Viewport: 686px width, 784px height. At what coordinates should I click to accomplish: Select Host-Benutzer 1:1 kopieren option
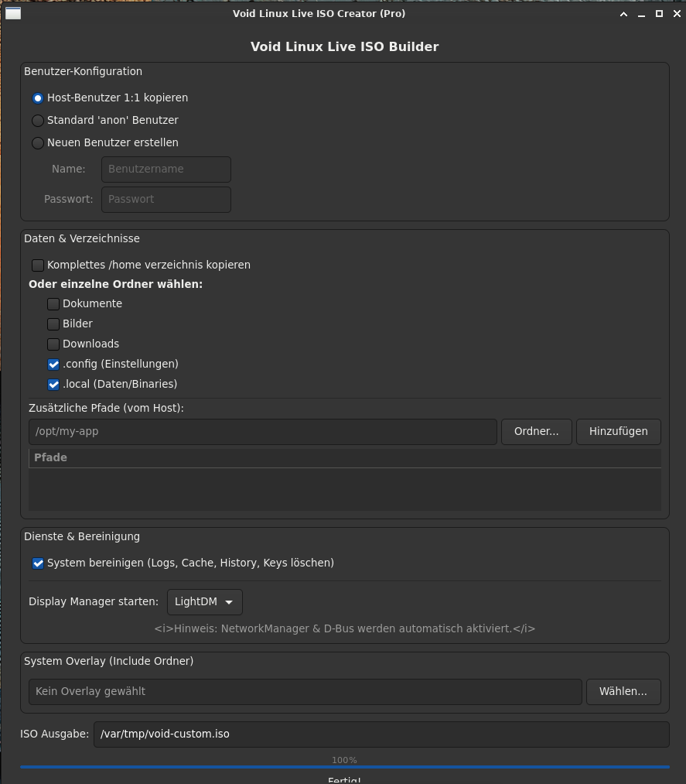coord(38,98)
